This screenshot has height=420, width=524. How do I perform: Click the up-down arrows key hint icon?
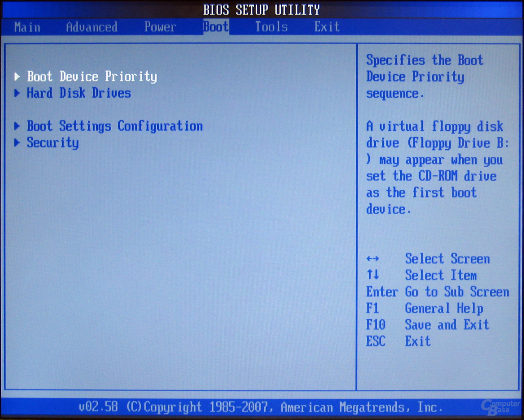(x=373, y=275)
